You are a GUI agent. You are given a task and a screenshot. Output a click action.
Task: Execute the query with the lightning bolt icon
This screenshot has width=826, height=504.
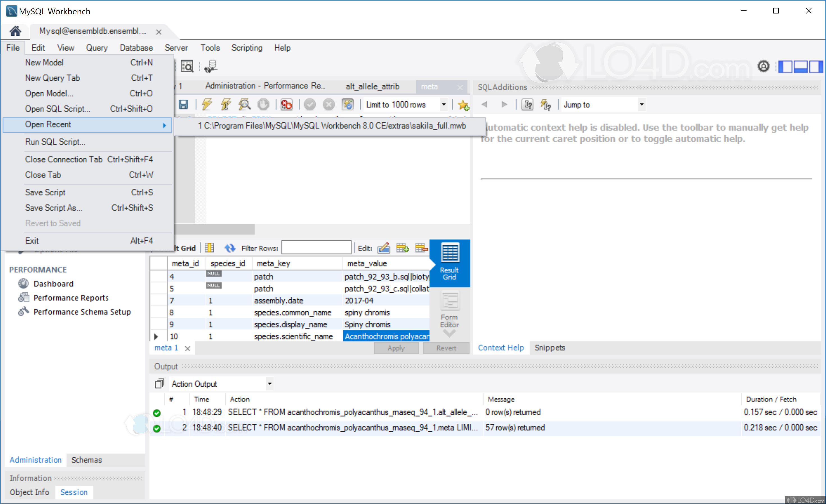207,105
